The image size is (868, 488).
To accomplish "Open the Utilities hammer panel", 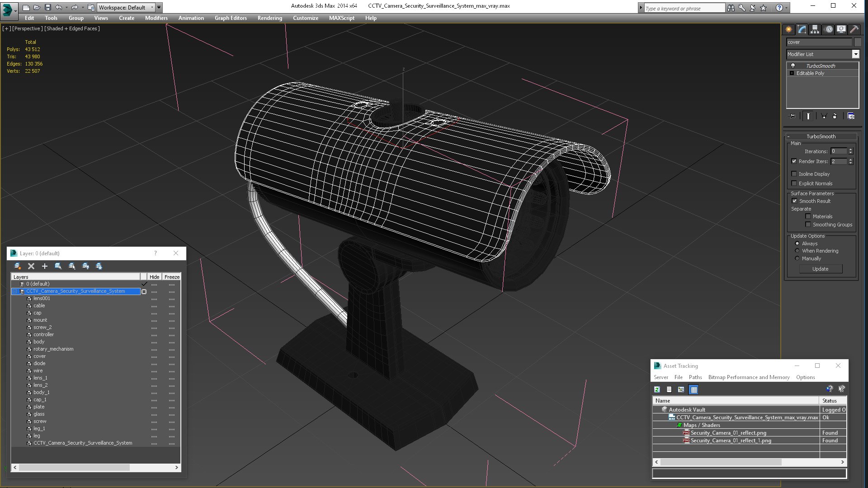I will 854,29.
